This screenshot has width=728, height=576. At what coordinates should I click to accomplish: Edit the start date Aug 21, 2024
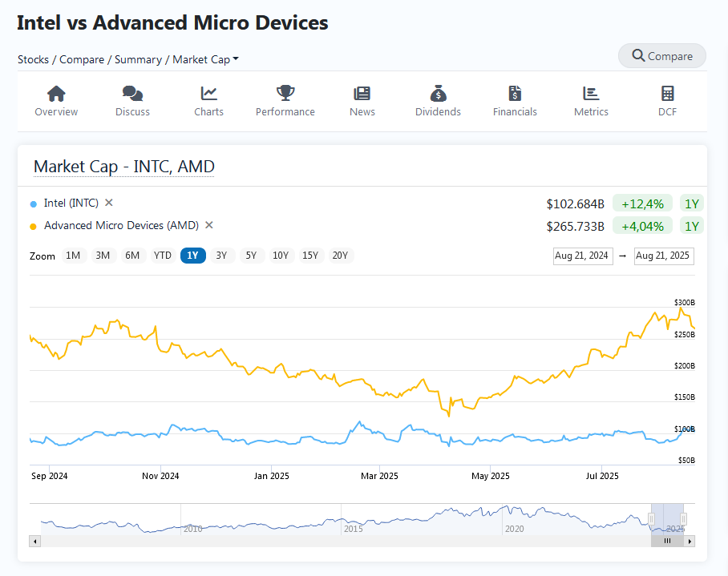(583, 256)
